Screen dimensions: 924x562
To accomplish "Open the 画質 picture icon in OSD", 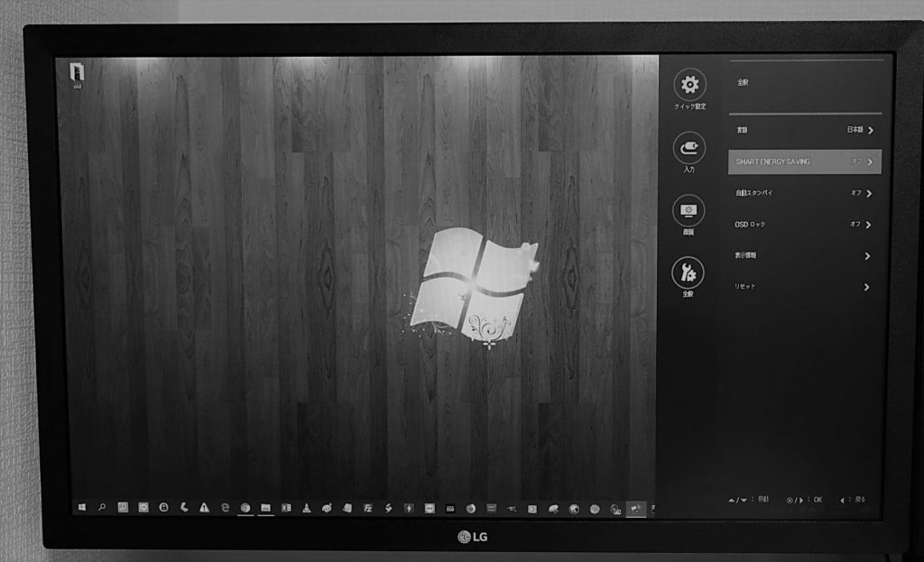I will [688, 210].
